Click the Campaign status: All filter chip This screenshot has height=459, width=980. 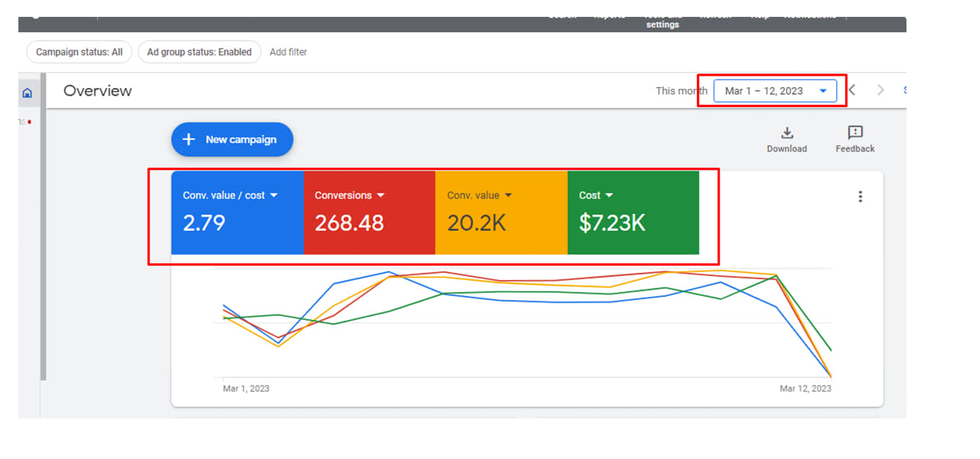79,52
